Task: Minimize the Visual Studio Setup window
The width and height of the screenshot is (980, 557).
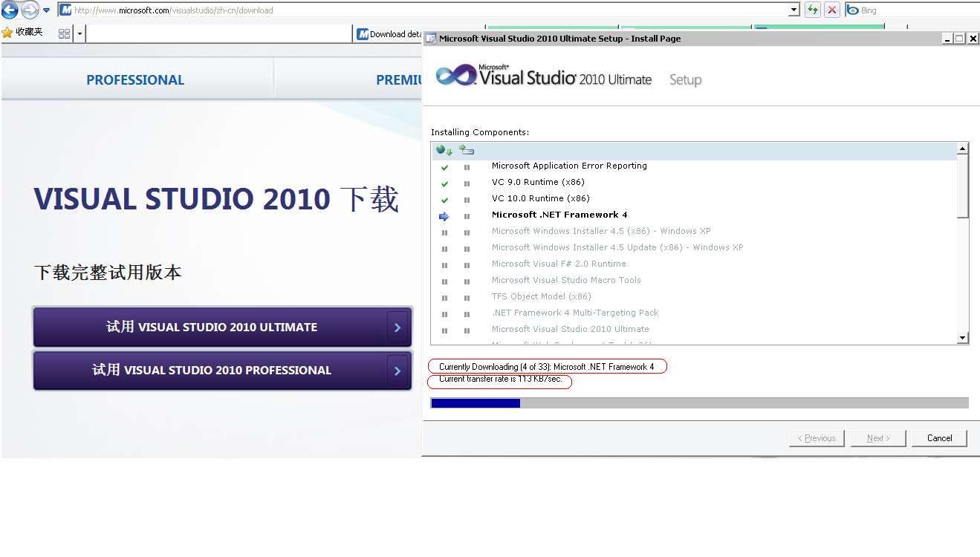Action: (x=947, y=39)
